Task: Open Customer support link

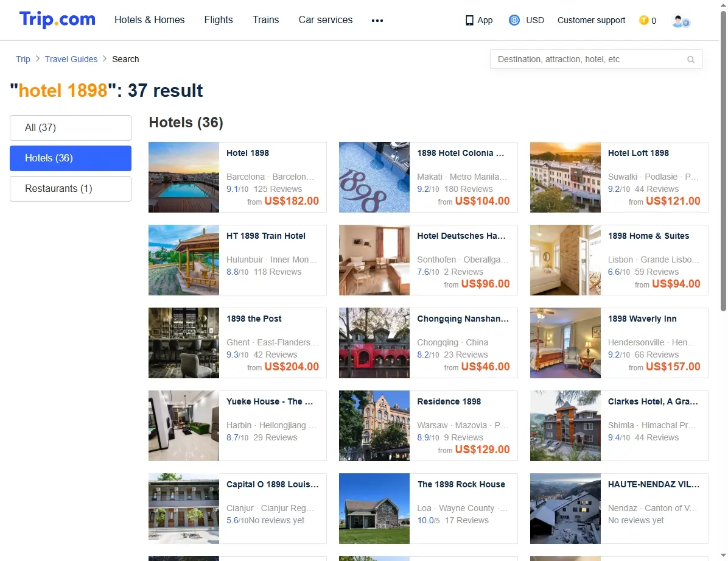Action: tap(591, 20)
